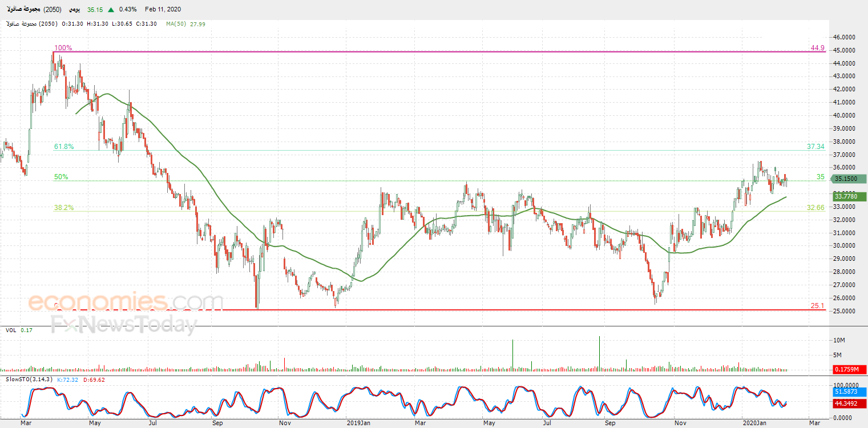Screen dimensions: 868x428
Task: Click the 100% Fibonacci level label
Action: pyautogui.click(x=63, y=48)
